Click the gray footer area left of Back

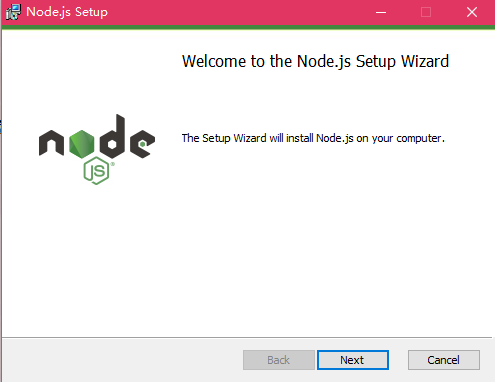pos(122,360)
